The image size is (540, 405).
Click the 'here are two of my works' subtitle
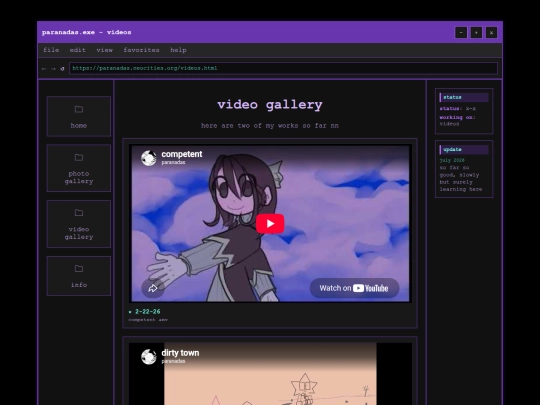270,126
